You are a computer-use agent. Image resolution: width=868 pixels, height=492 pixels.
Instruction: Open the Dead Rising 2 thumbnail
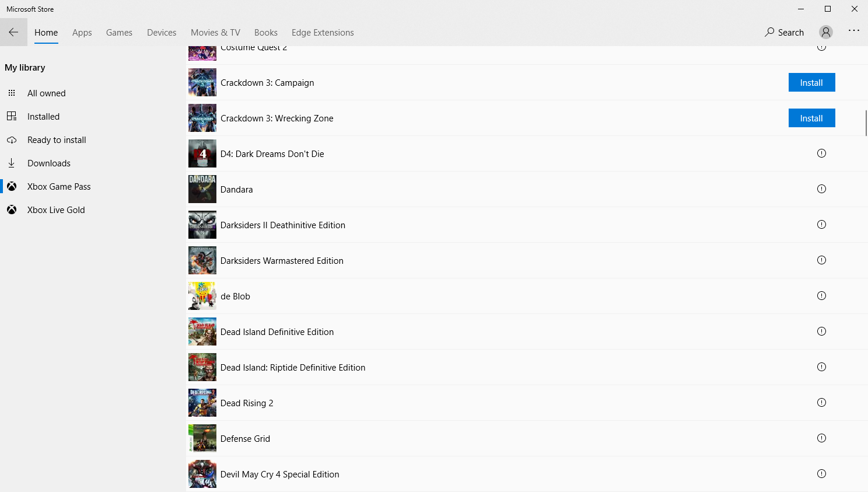click(202, 403)
